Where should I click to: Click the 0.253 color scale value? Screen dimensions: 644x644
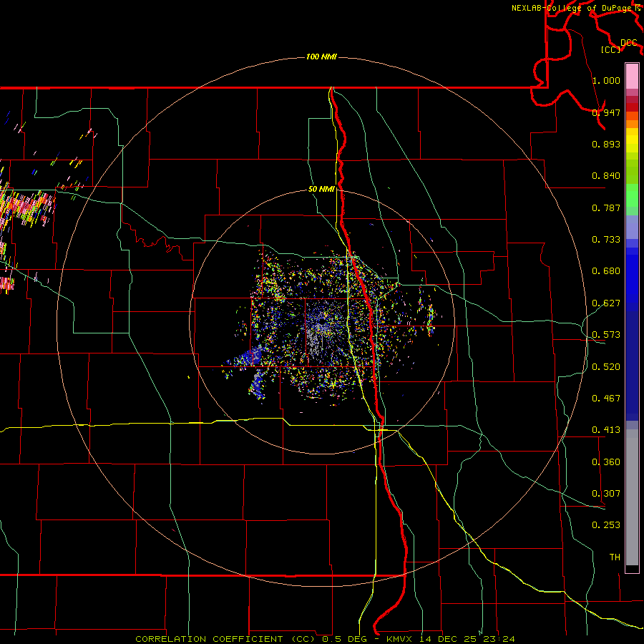606,525
